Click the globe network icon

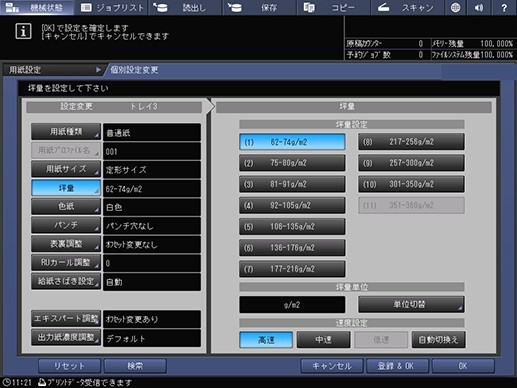[x=455, y=7]
